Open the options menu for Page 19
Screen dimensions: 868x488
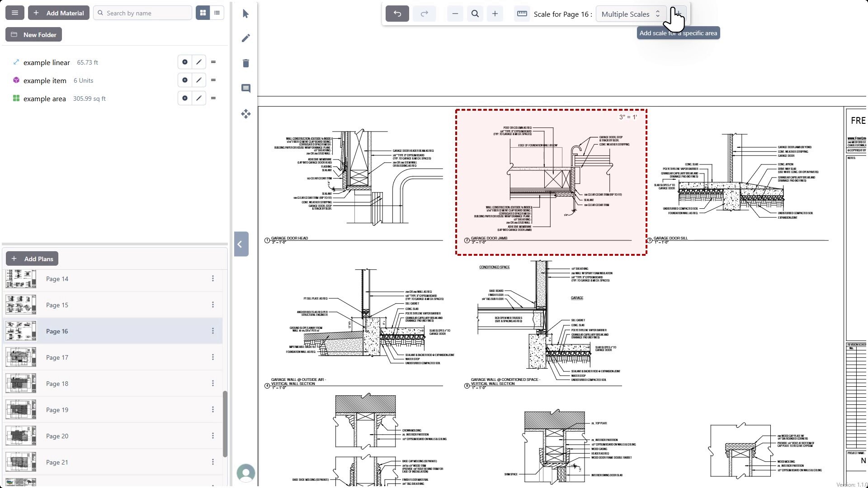pyautogui.click(x=213, y=410)
